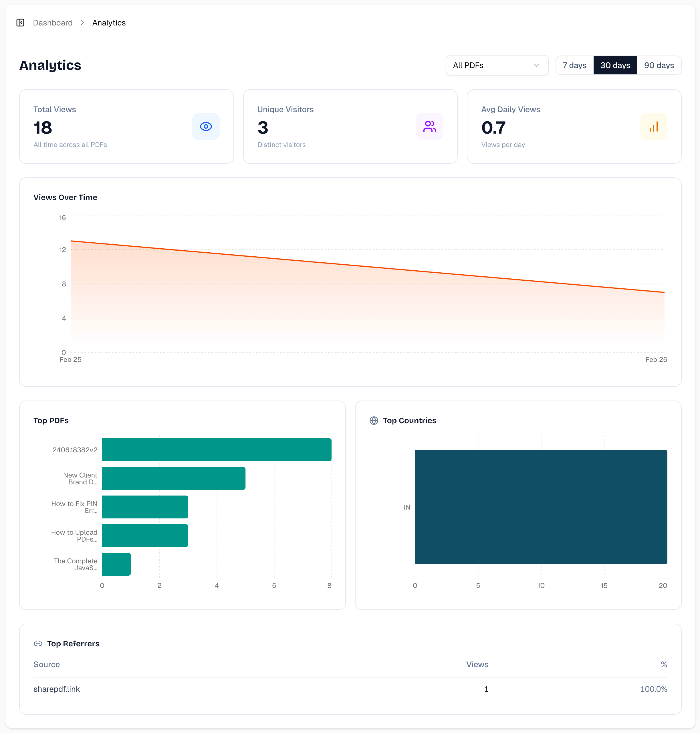The width and height of the screenshot is (700, 733).
Task: Open the Dashboard breadcrumb link
Action: (53, 22)
